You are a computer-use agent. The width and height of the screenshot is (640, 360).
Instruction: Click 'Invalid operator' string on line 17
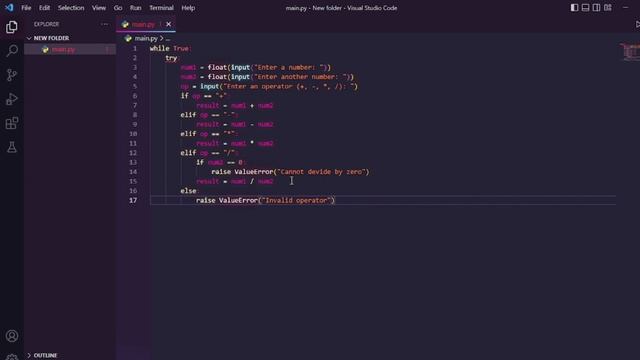[x=296, y=200]
